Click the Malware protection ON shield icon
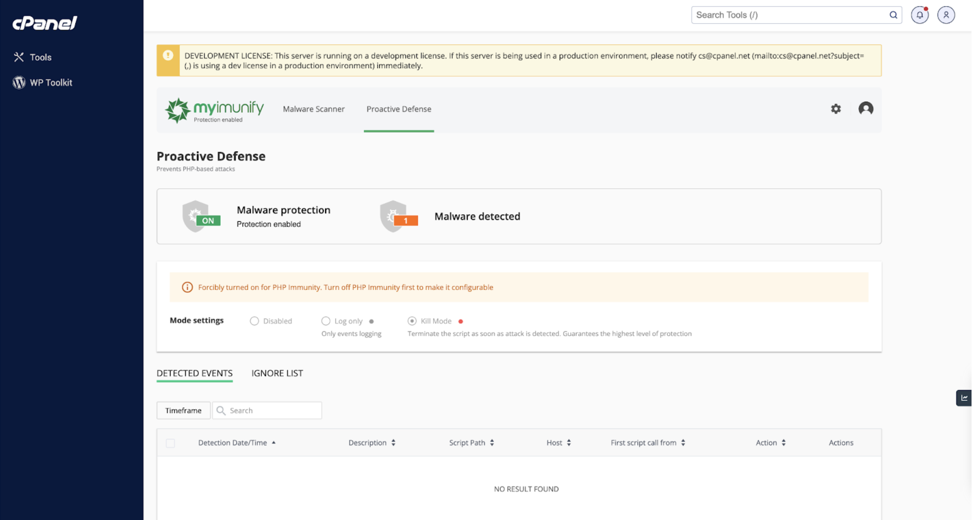Viewport: 980px width, 520px height. pyautogui.click(x=201, y=216)
